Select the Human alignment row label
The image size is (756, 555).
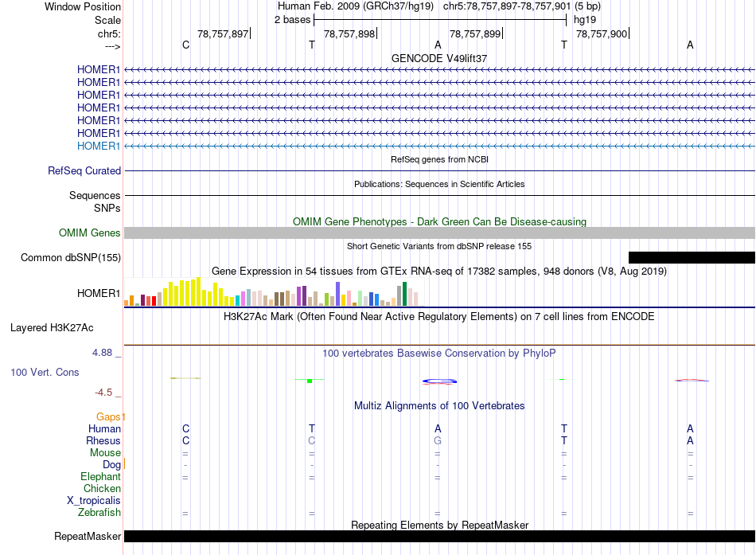tap(104, 428)
